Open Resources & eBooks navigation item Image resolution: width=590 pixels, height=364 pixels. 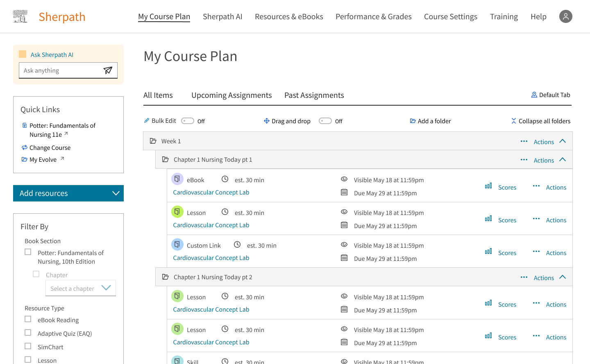[x=289, y=17]
